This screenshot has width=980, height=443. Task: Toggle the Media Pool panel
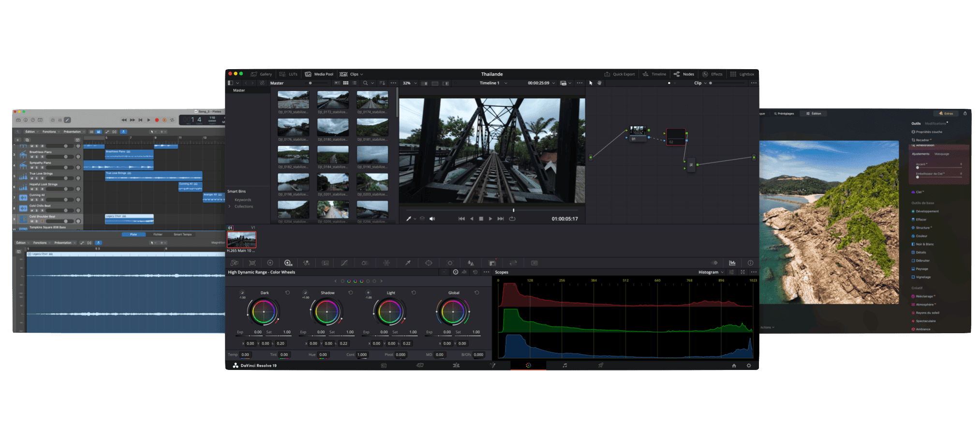click(319, 74)
